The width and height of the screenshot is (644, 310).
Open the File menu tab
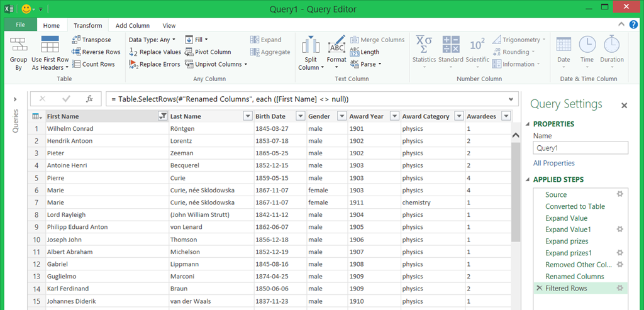20,25
